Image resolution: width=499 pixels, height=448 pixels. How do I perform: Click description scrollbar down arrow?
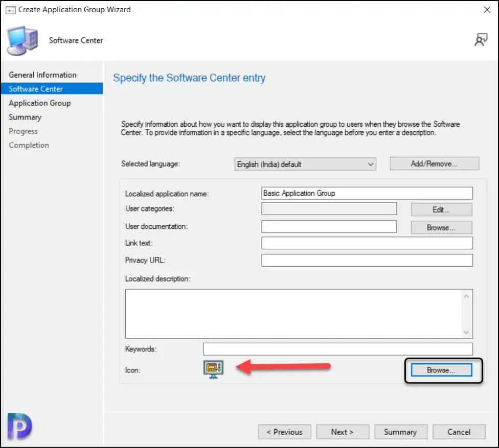(x=466, y=332)
